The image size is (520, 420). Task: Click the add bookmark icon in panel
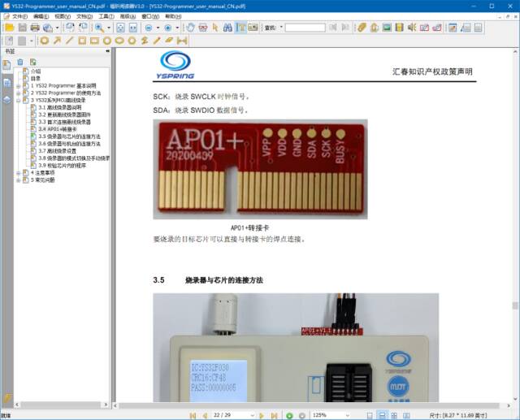[x=32, y=62]
